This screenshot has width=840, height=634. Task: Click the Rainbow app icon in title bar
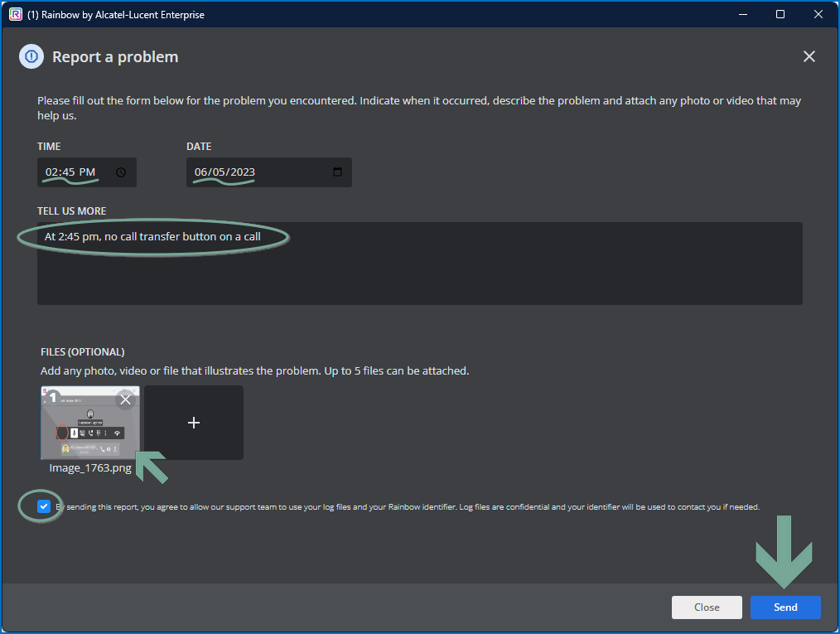tap(15, 14)
